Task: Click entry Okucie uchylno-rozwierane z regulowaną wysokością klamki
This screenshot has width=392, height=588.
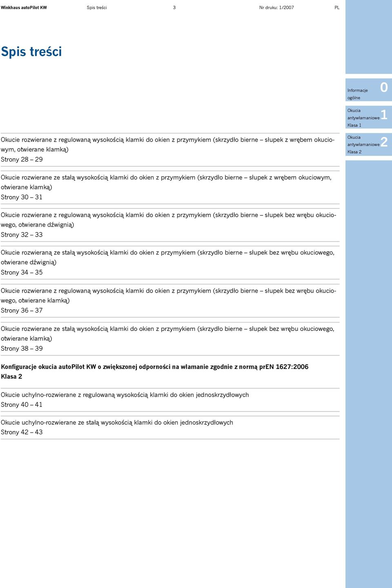Action: pos(125,395)
